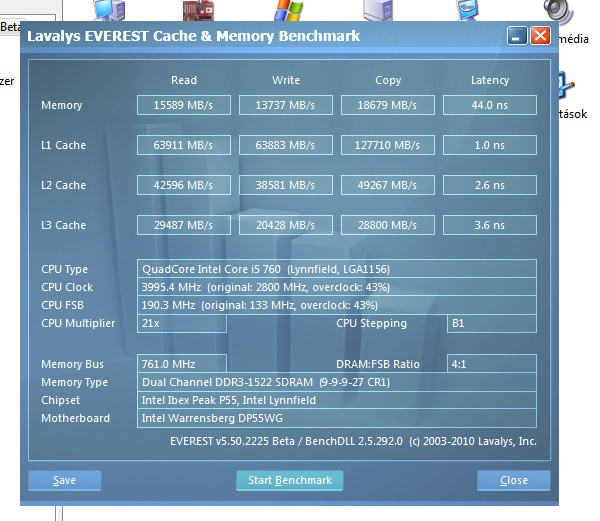The width and height of the screenshot is (600, 521).
Task: Click the Motherboard field Intel Warrensberg DP55WG
Action: tap(337, 418)
